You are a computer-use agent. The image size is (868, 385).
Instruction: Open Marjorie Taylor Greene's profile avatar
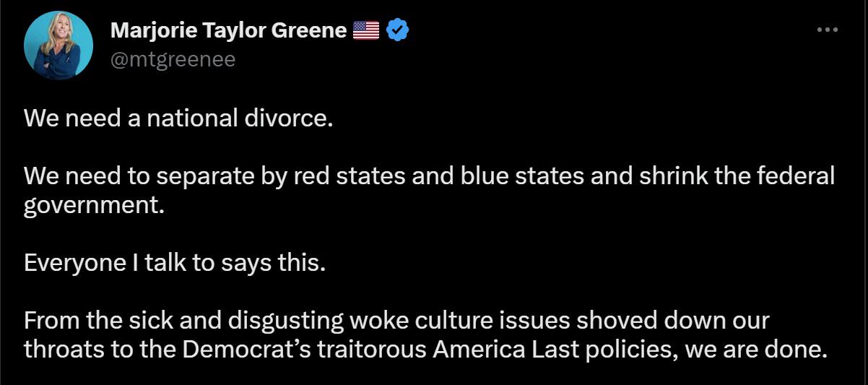[58, 45]
